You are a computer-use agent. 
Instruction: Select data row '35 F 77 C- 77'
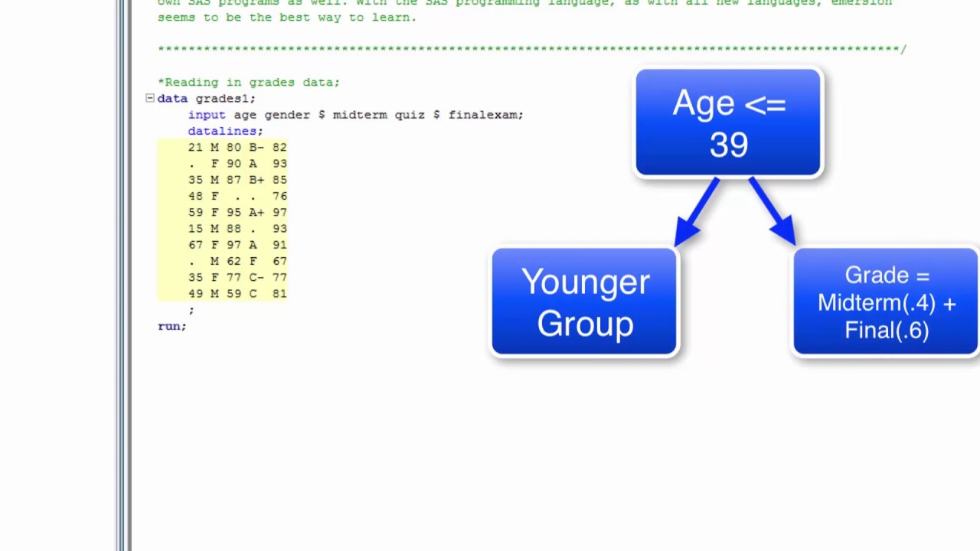pos(237,277)
